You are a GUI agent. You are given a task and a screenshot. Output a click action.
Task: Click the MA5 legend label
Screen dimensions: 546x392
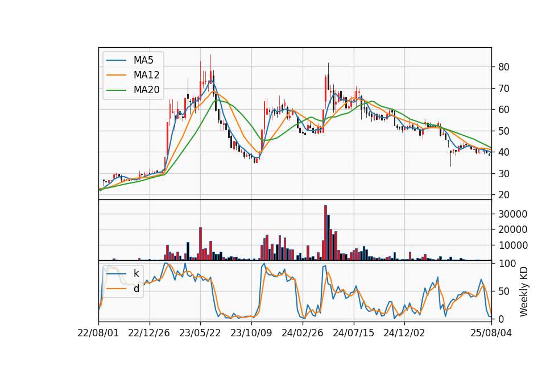tap(143, 60)
